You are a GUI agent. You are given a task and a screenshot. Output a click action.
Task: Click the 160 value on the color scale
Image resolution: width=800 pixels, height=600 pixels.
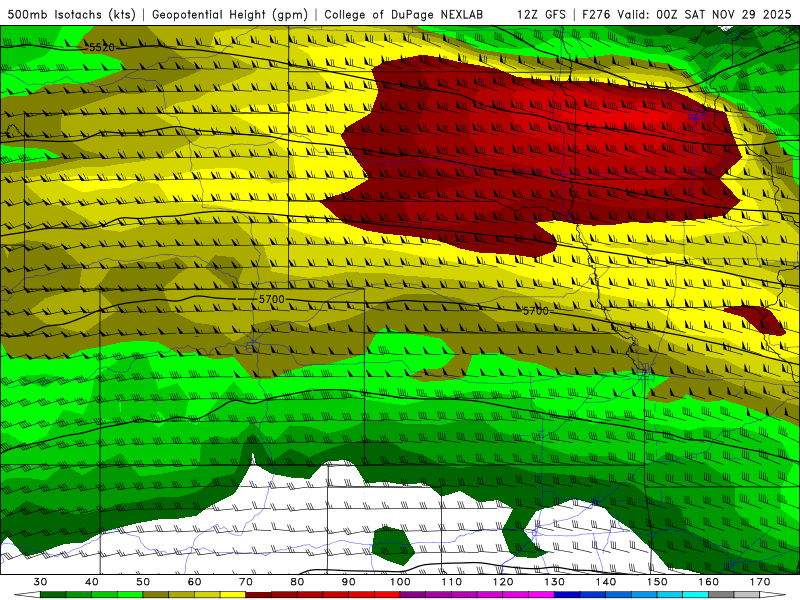(709, 582)
